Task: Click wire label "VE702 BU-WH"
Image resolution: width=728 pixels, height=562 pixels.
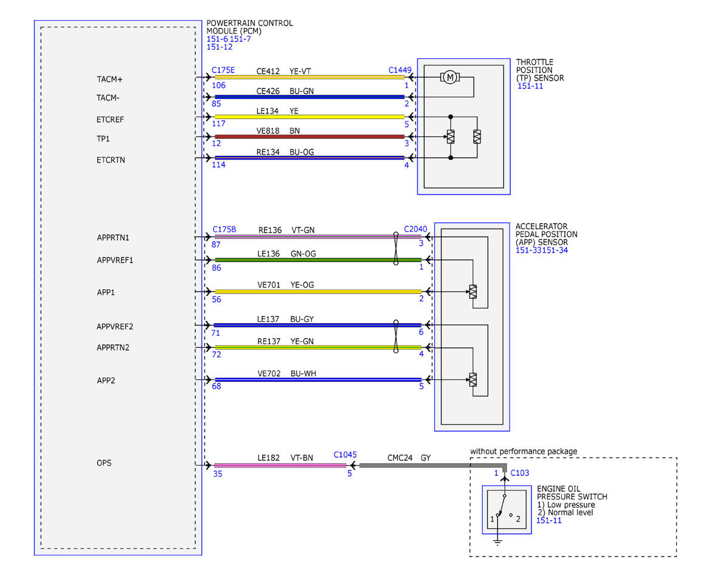Action: pos(286,374)
